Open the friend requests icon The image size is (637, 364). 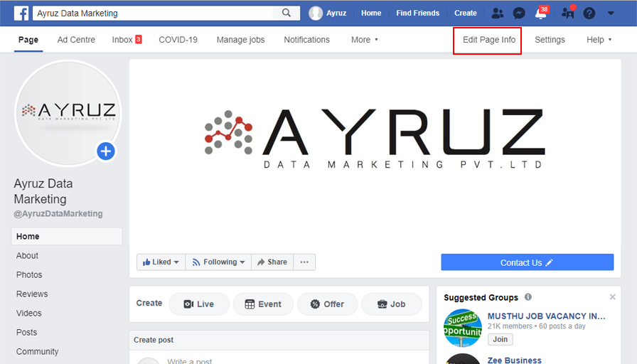(497, 14)
